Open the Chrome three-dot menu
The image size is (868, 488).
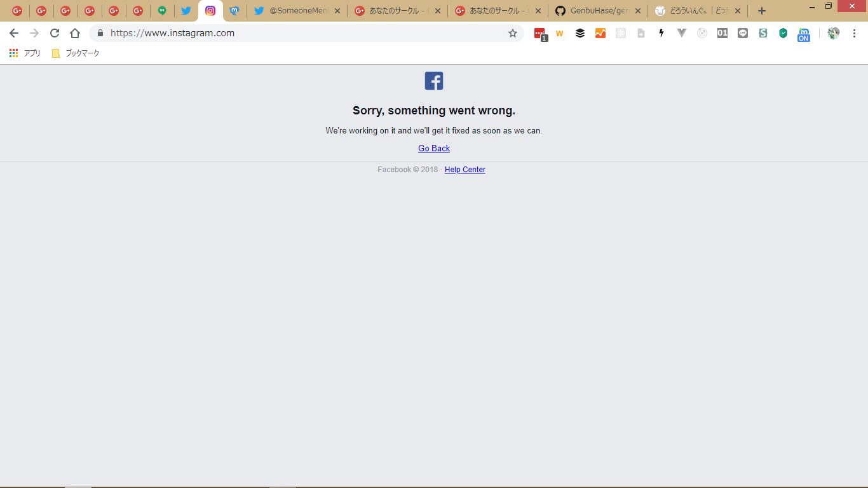tap(854, 33)
